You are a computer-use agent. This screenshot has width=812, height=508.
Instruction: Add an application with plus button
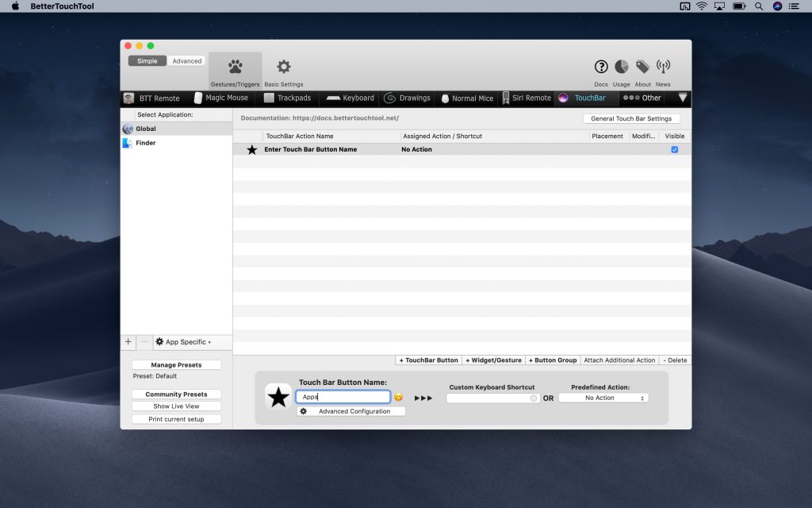(128, 341)
